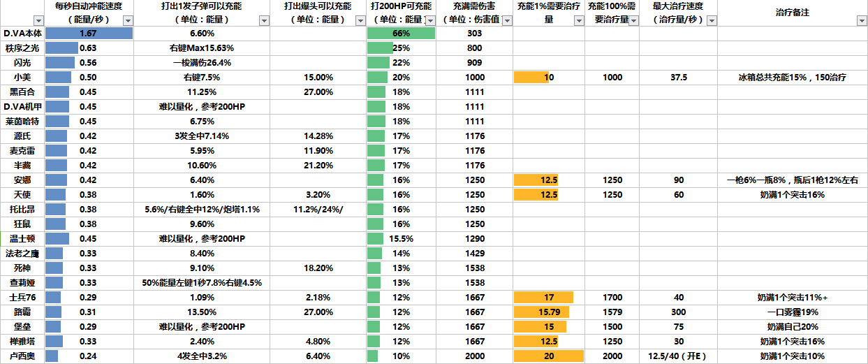Screen dimensions: 868x364
Task: Select the 闪光 name cell
Action: 22,63
